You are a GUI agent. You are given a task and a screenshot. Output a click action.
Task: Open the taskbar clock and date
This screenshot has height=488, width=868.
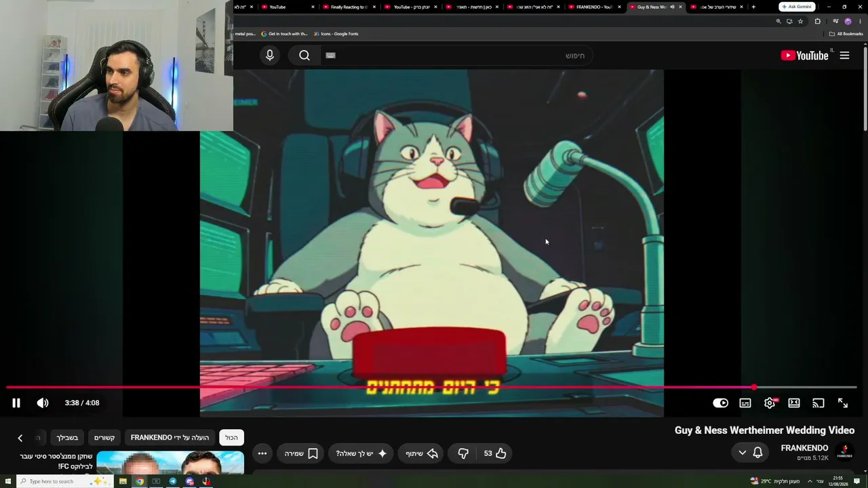(838, 481)
